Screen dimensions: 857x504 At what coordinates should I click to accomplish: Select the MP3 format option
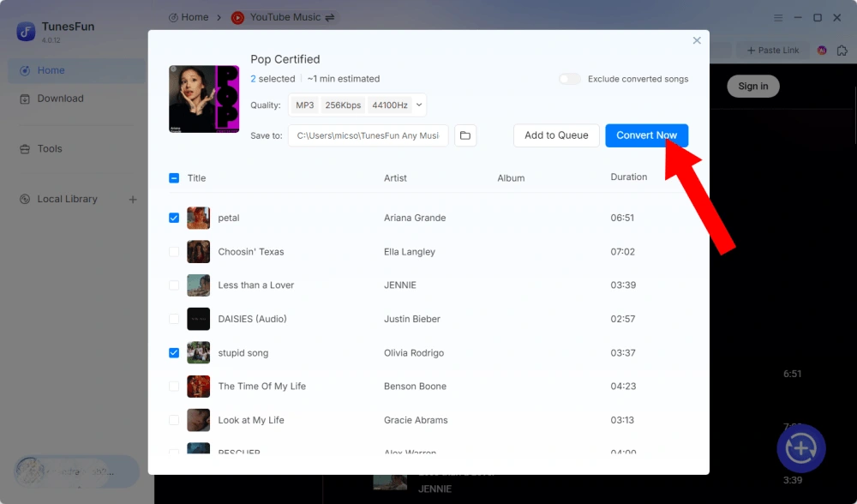[x=304, y=105]
